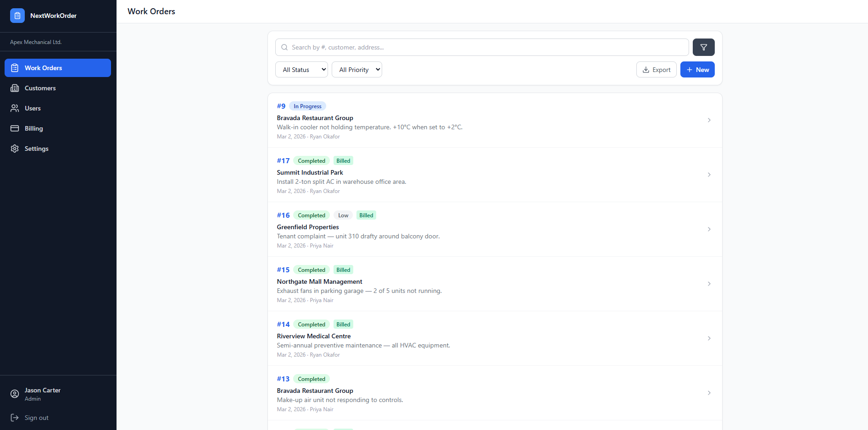This screenshot has width=868, height=430.
Task: Open Billing via its card icon
Action: [x=15, y=128]
